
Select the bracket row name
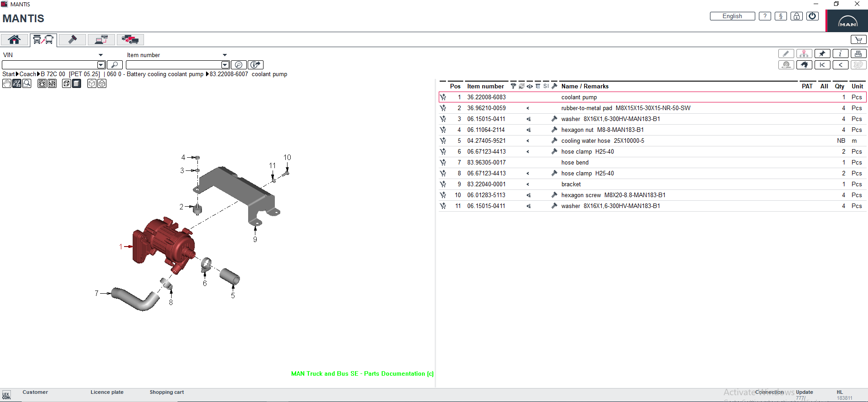(x=571, y=184)
